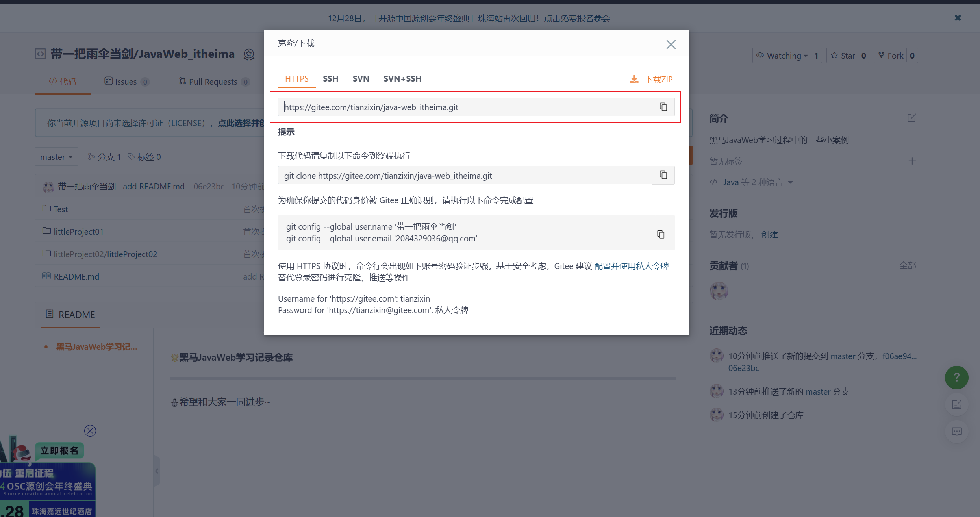
Task: Open the 代码 tab
Action: tap(62, 82)
